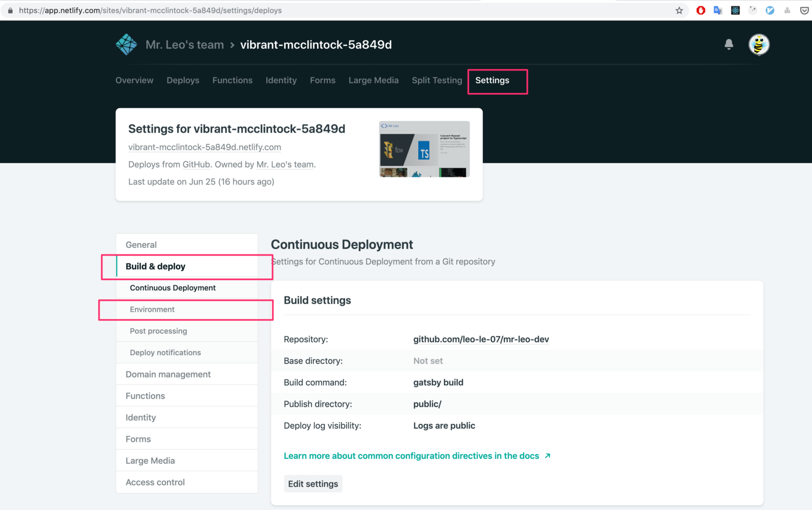
Task: Open the Large Media top tab
Action: coord(374,80)
